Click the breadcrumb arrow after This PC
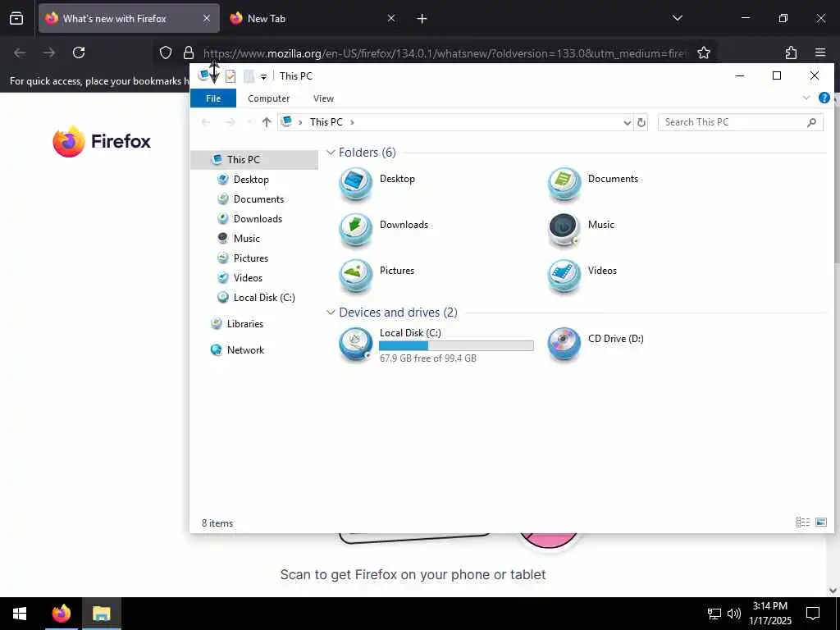The width and height of the screenshot is (840, 630). 352,122
